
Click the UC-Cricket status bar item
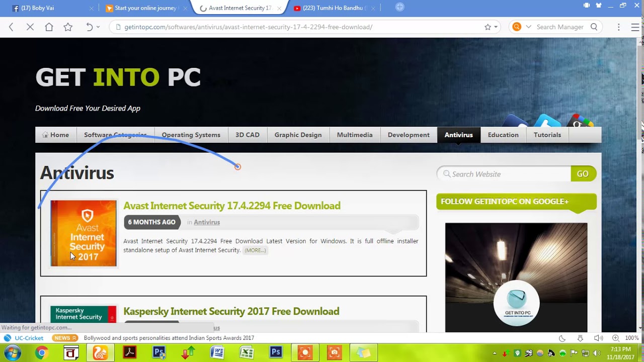[24, 338]
